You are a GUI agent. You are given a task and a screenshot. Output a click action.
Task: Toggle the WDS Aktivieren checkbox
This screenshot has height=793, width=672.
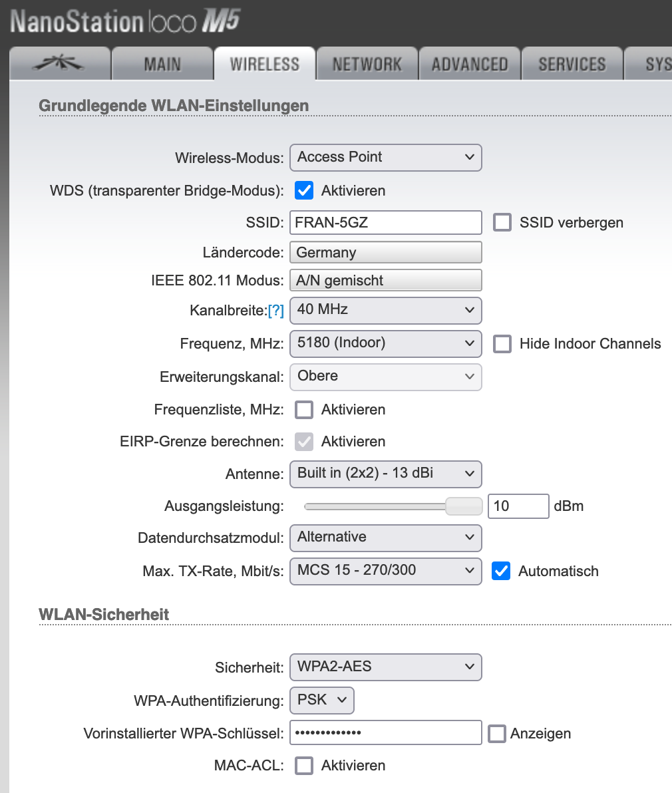point(305,191)
